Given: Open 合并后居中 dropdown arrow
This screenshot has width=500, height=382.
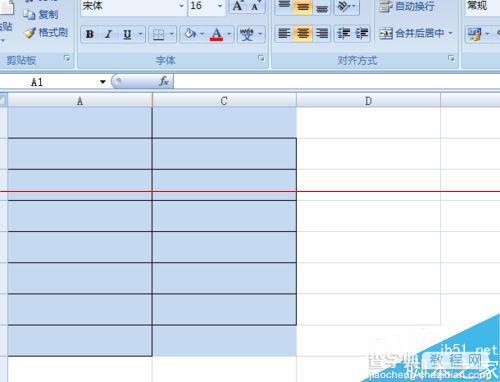Looking at the screenshot, I should click(x=450, y=33).
